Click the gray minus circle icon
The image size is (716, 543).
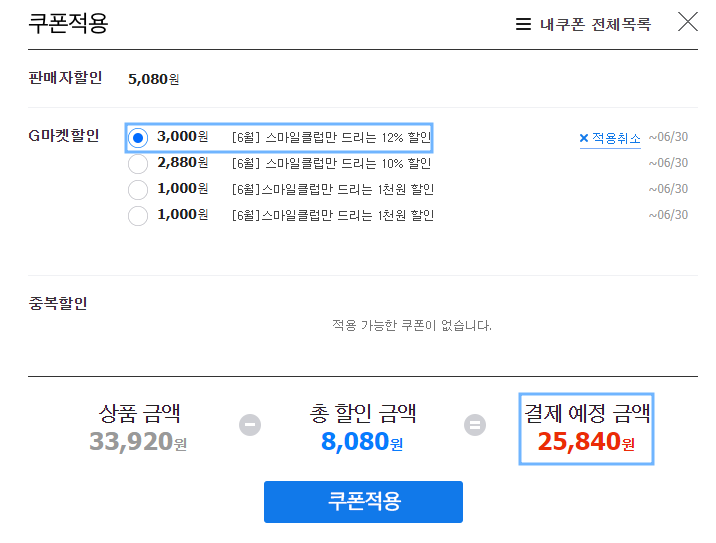tap(250, 425)
